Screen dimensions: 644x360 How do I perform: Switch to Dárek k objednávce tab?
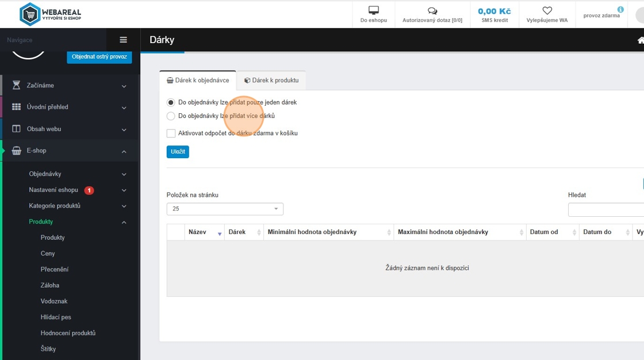tap(198, 80)
